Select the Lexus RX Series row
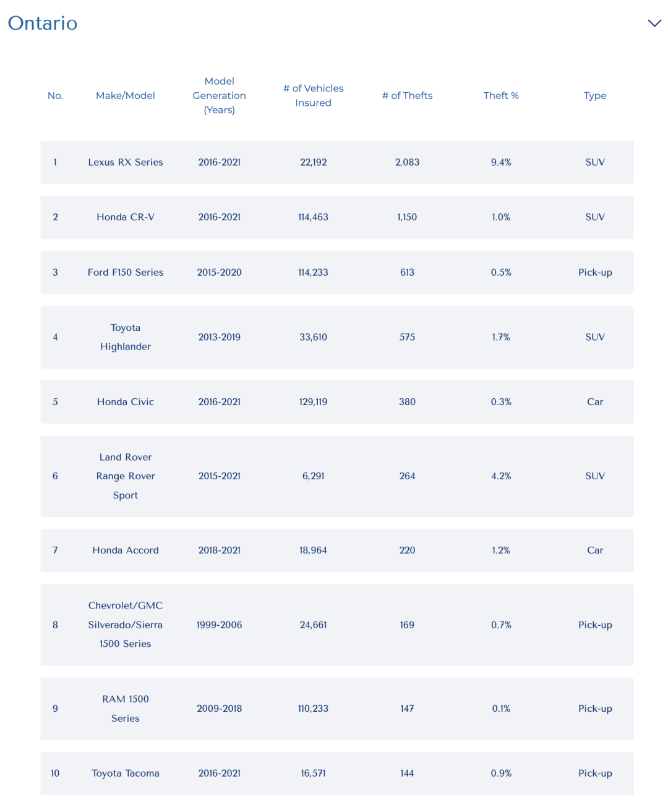Screen dimensions: 668x812 (337, 162)
